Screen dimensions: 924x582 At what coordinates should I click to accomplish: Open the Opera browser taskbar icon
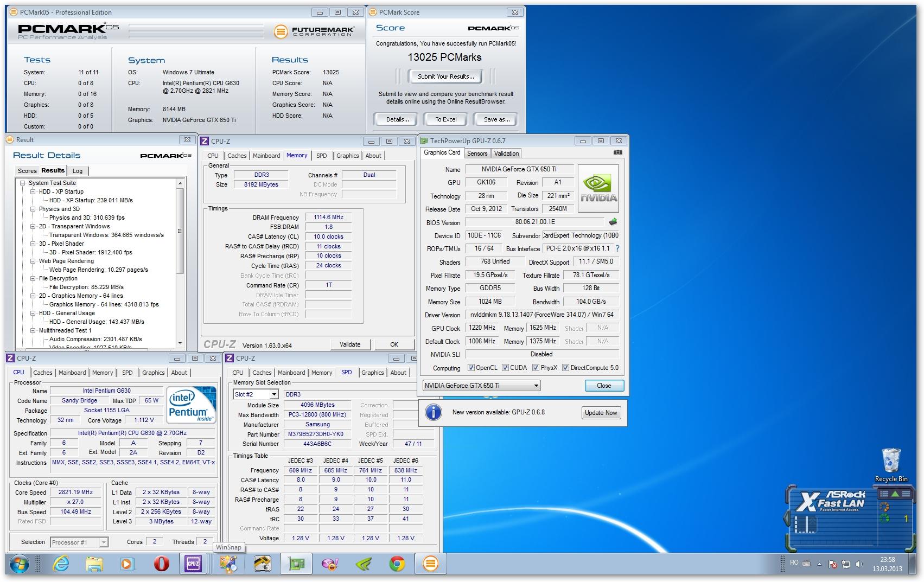point(161,564)
